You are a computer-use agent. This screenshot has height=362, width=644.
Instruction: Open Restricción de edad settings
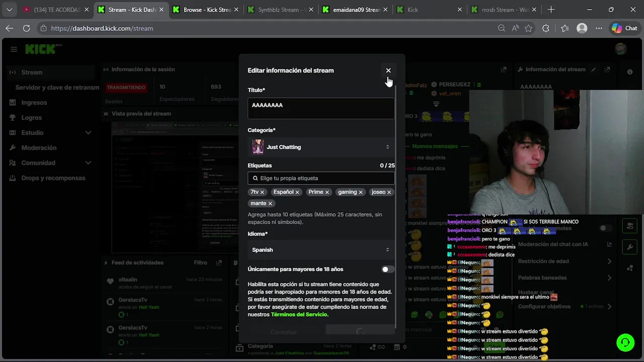[x=565, y=261]
